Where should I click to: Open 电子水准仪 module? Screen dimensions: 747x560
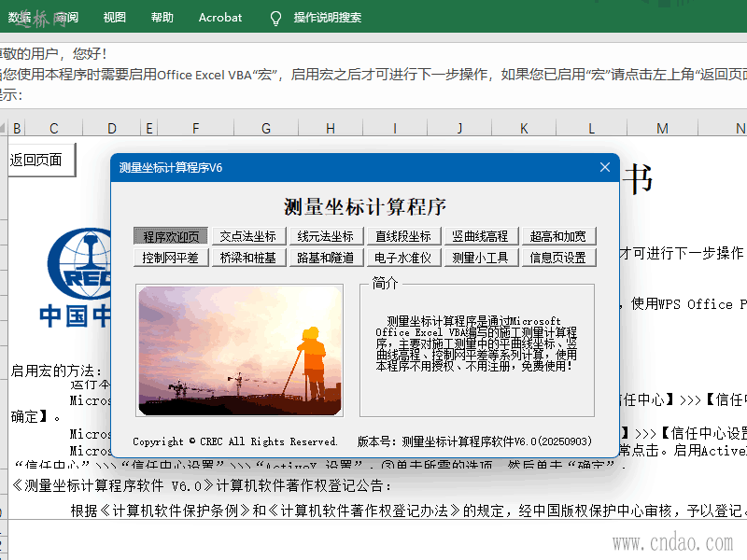tap(403, 258)
